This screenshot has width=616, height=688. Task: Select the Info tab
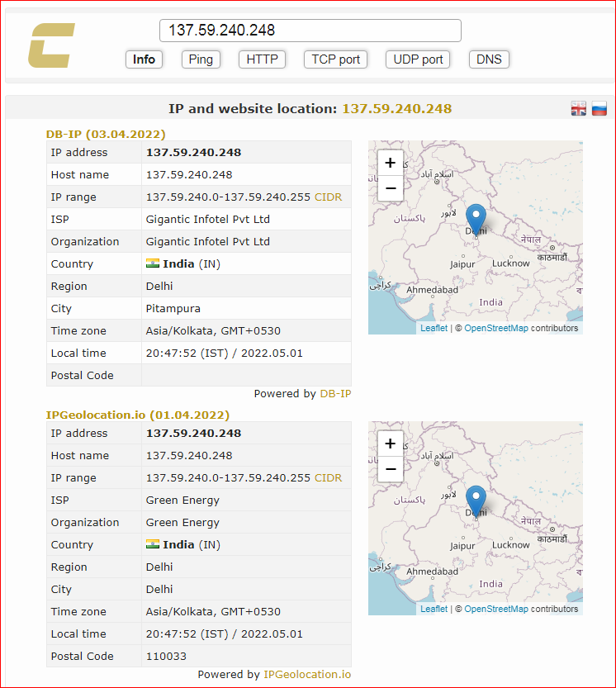tap(144, 59)
